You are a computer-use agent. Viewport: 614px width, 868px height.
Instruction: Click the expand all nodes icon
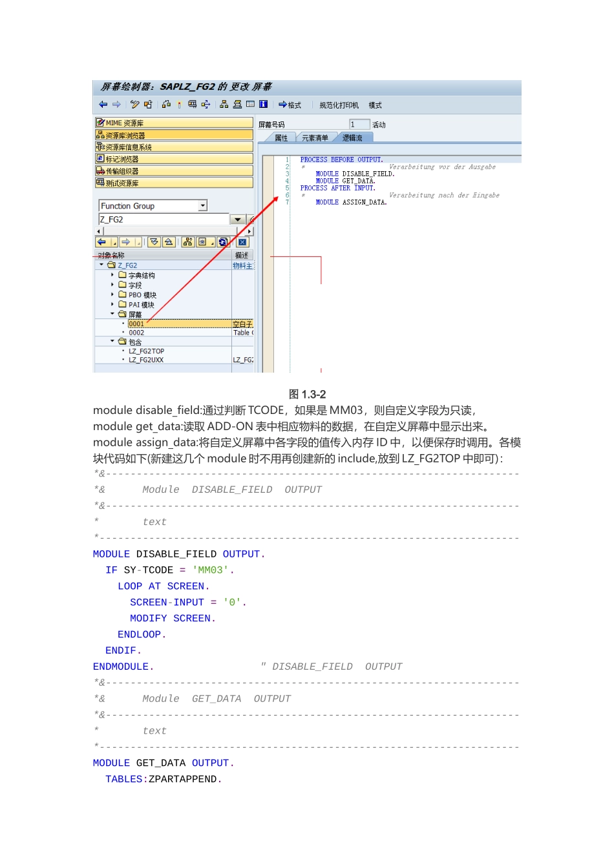[x=154, y=242]
